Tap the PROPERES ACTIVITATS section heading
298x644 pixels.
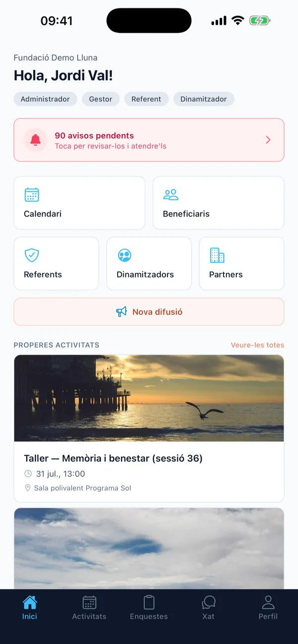pyautogui.click(x=57, y=345)
